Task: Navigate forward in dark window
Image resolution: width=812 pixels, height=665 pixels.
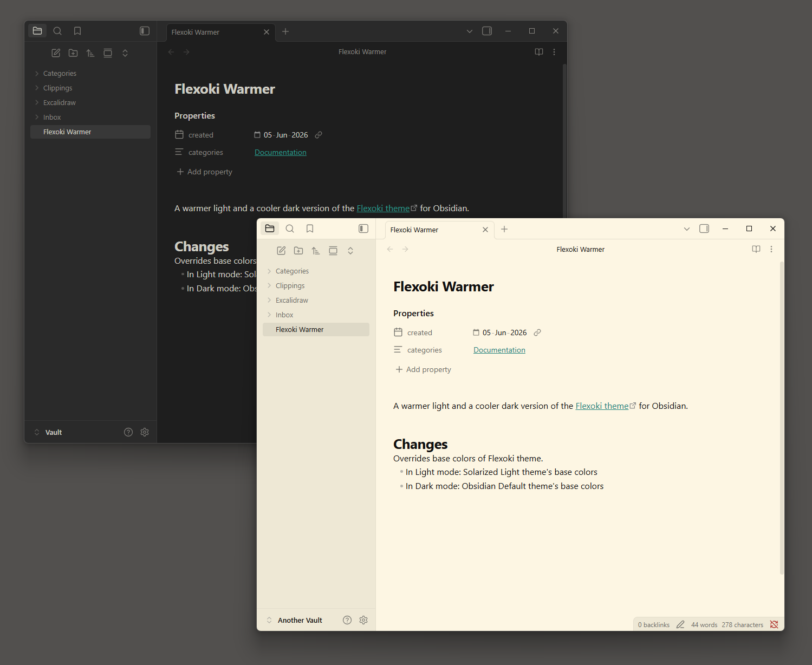Action: (x=186, y=52)
